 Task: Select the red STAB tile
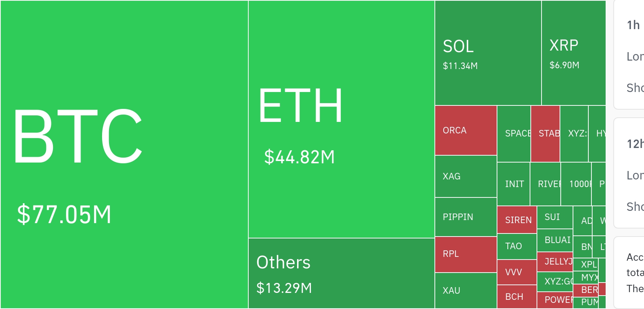coord(545,133)
